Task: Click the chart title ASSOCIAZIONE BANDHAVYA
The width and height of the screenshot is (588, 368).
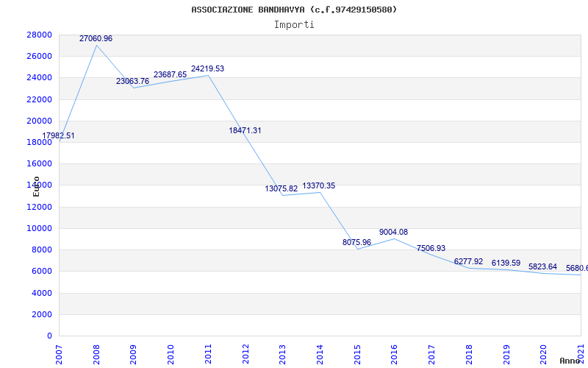Action: pos(294,10)
